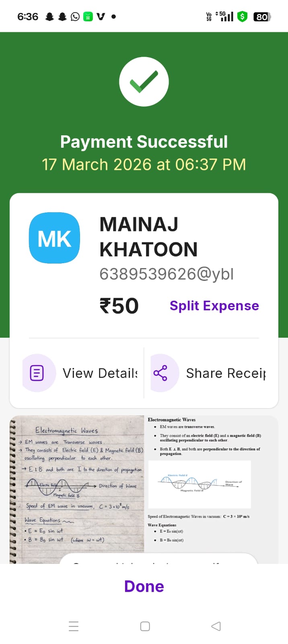This screenshot has width=288, height=644.
Task: Open the recent apps menu button
Action: 74,626
